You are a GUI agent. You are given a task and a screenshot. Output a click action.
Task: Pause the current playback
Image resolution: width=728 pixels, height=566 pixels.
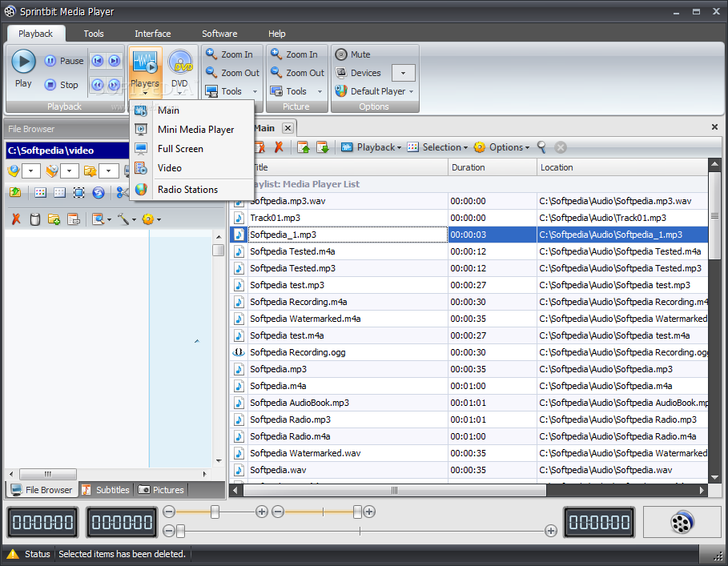(64, 61)
